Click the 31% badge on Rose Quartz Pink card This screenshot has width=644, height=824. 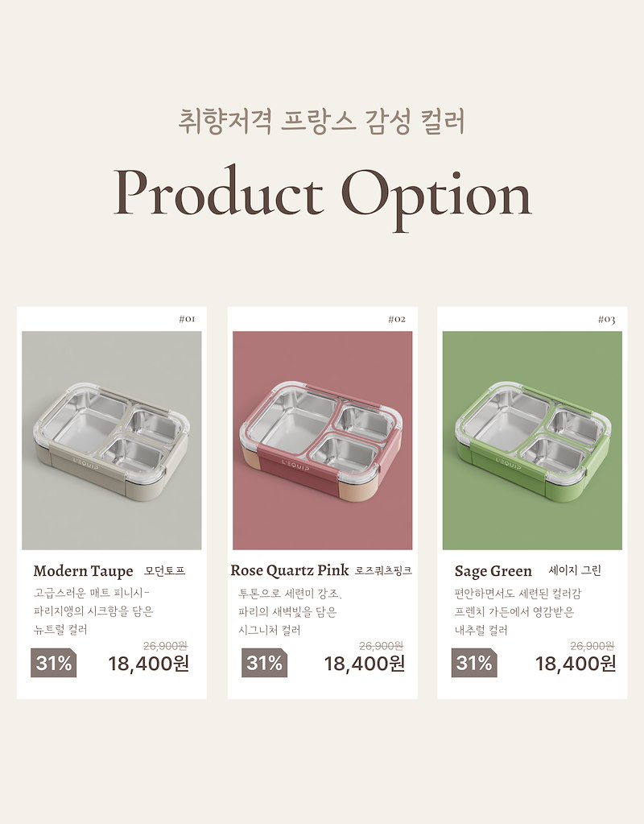tap(264, 663)
